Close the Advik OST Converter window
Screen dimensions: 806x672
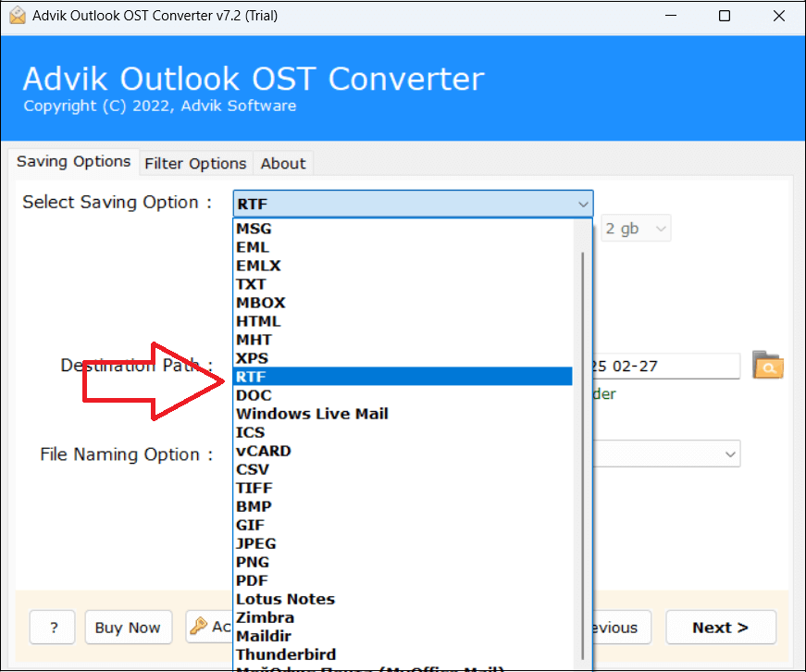pyautogui.click(x=779, y=16)
